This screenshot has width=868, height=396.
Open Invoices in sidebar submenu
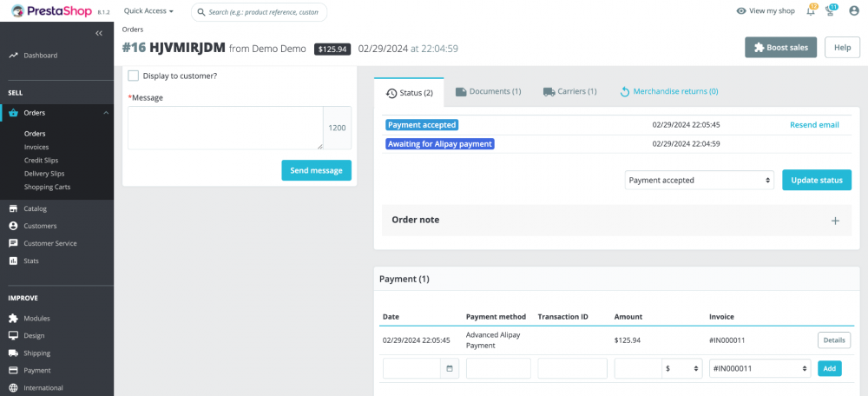(36, 148)
